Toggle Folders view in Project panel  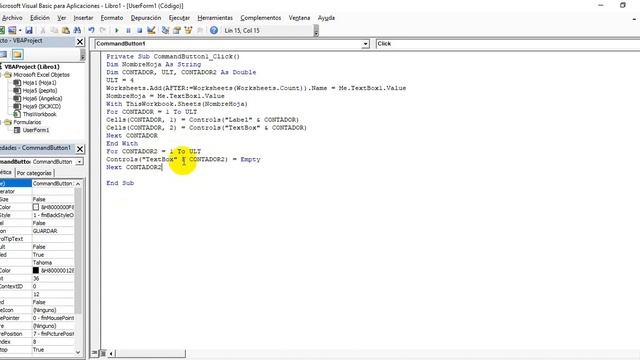coord(17,54)
